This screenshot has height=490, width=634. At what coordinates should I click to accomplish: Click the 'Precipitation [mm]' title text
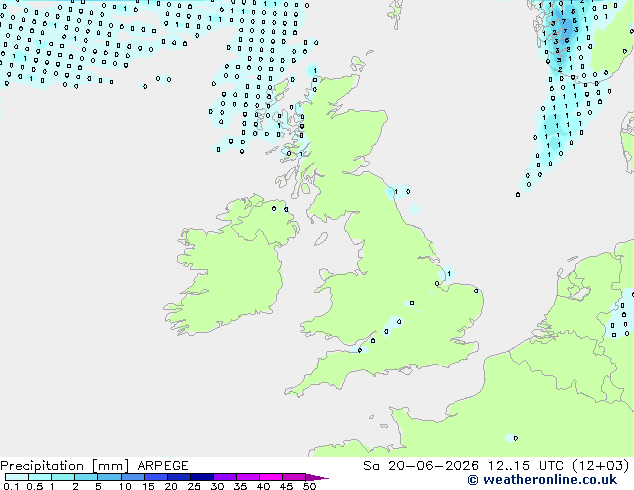pos(65,466)
